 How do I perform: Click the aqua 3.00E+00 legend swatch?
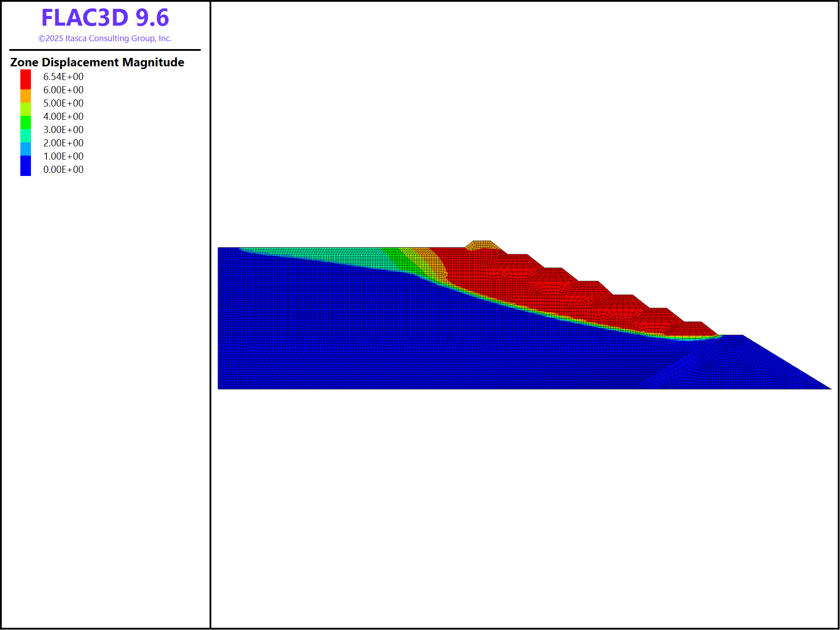pos(26,136)
